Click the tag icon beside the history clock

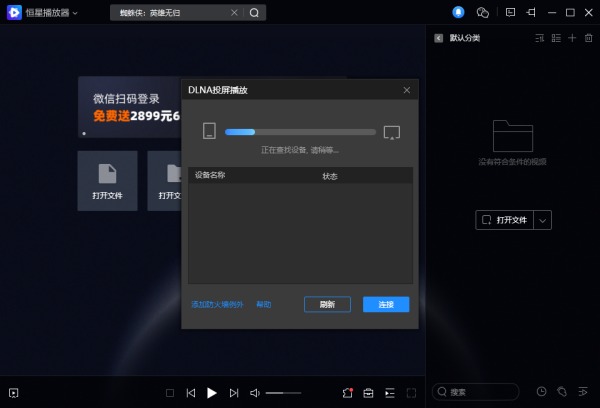(562, 392)
